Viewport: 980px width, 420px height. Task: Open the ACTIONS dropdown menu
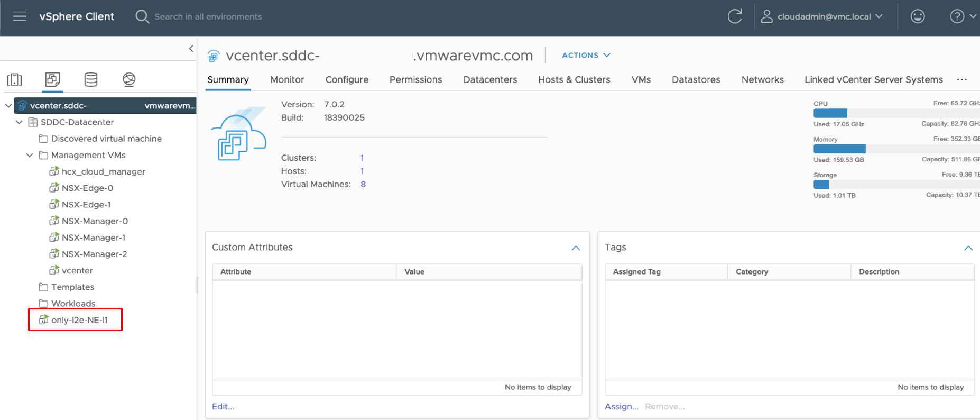[x=586, y=55]
